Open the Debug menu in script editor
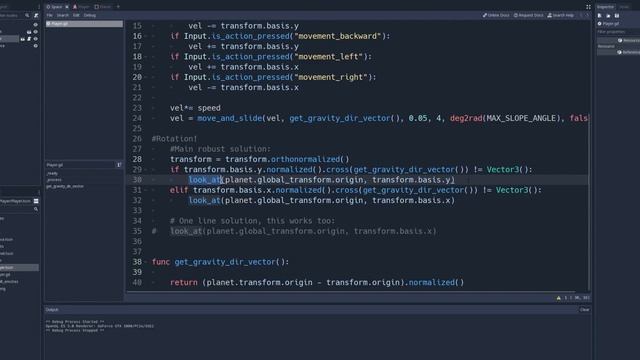Image resolution: width=640 pixels, height=360 pixels. 90,15
